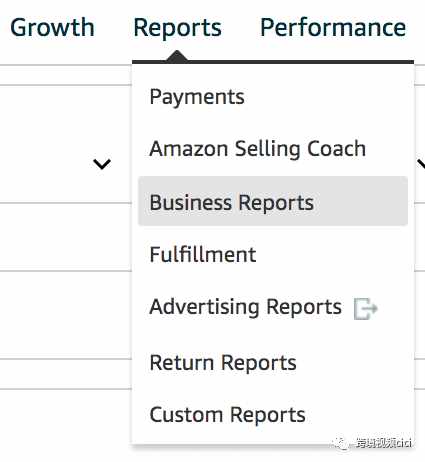This screenshot has height=462, width=425.
Task: Choose the highlighted Business Reports entry
Action: [232, 203]
